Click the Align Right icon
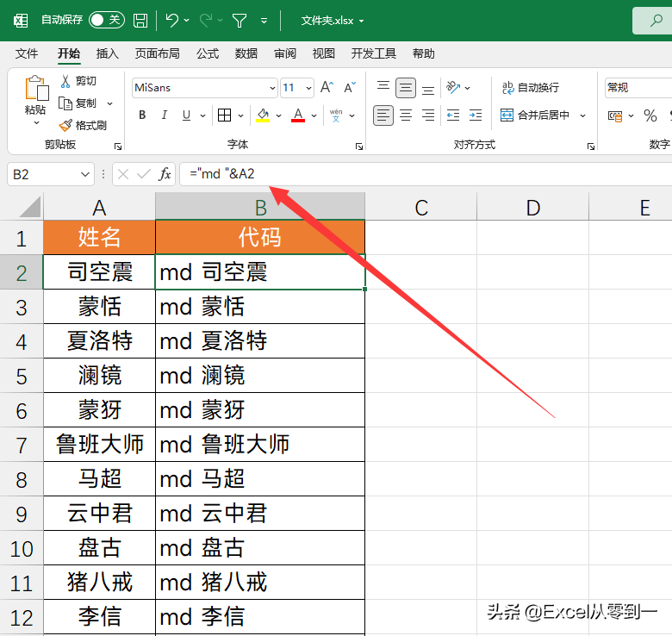The image size is (672, 636). (427, 115)
